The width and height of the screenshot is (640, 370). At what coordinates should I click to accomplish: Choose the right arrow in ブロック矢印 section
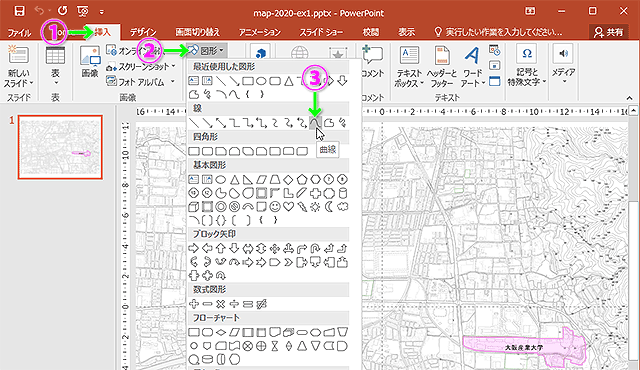click(x=194, y=248)
